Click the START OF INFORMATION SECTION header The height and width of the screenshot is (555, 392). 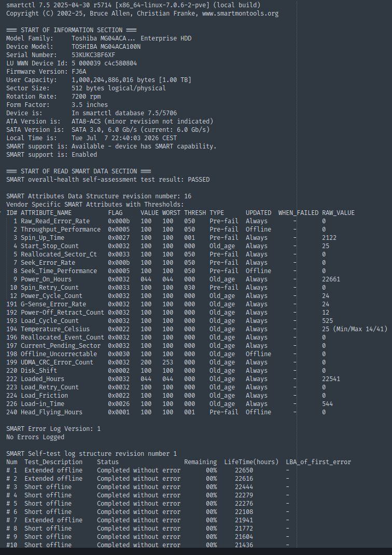(72, 31)
